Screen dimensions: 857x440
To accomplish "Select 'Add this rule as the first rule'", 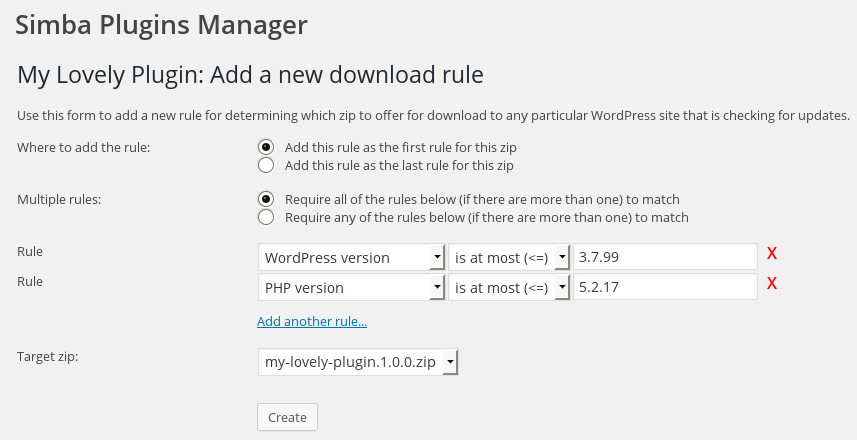I will (x=266, y=147).
